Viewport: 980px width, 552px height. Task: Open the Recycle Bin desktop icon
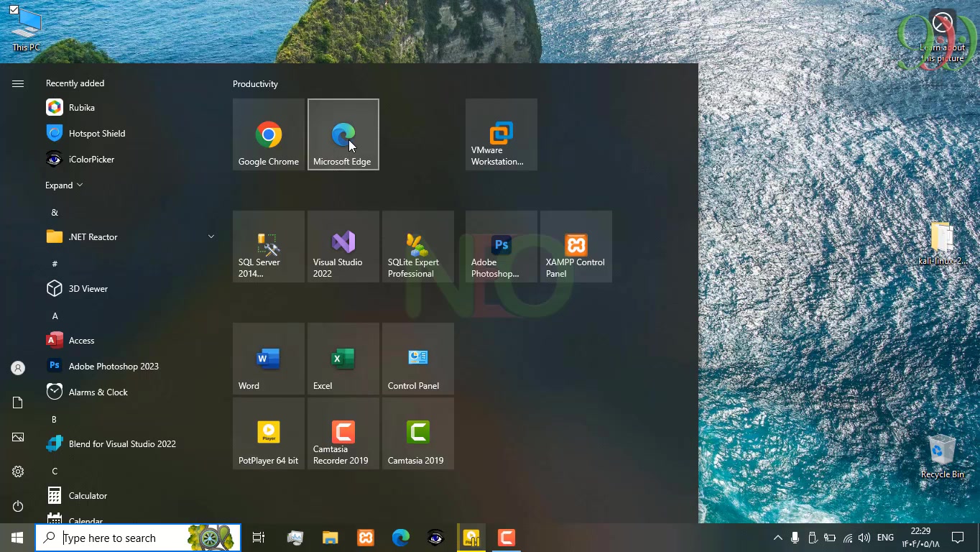[x=942, y=456]
